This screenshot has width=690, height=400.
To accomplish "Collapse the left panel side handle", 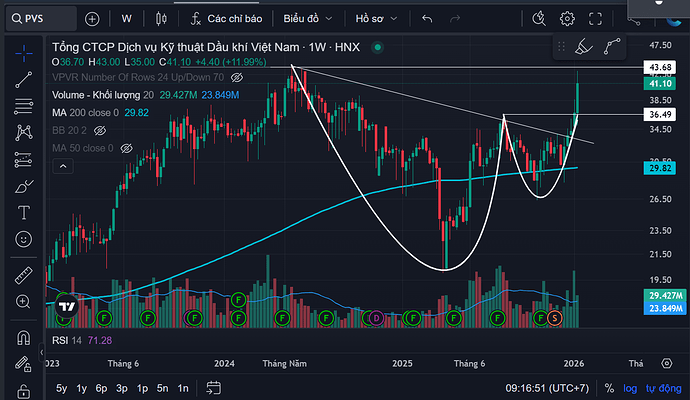I will (x=41, y=352).
